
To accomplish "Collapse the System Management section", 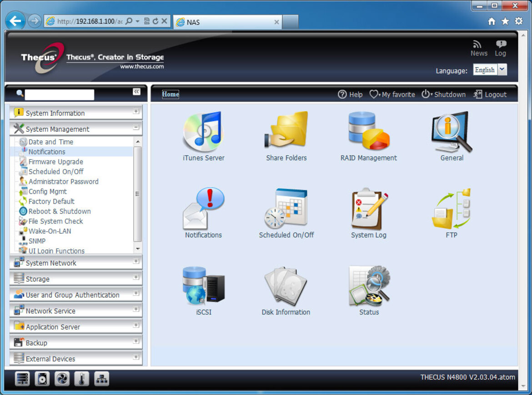I will point(136,127).
